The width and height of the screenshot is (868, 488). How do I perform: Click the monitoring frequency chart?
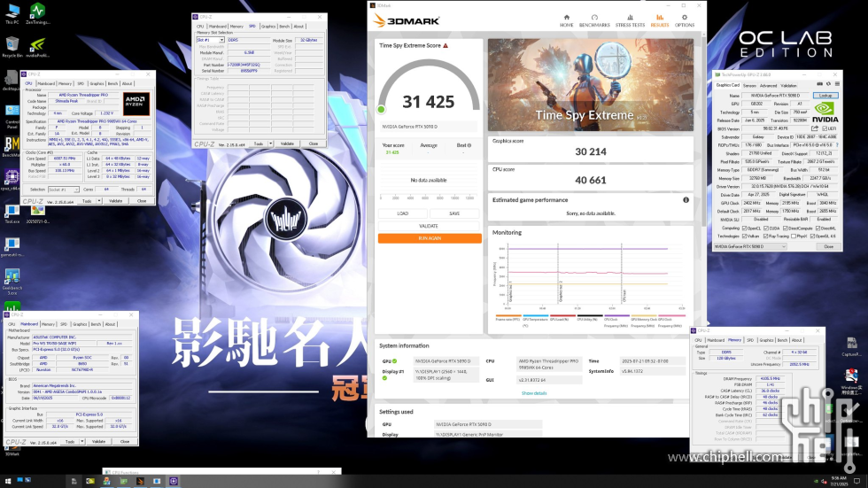(x=589, y=275)
